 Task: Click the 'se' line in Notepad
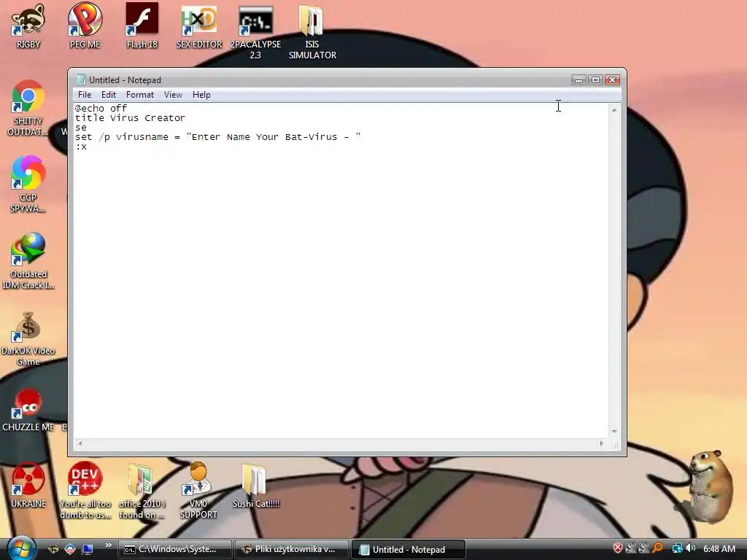click(x=81, y=127)
